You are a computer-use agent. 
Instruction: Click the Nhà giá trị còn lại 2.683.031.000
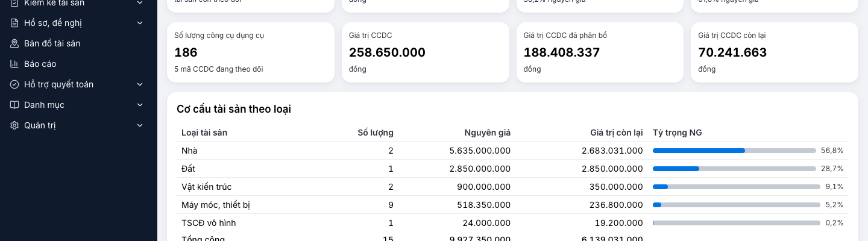(x=612, y=151)
